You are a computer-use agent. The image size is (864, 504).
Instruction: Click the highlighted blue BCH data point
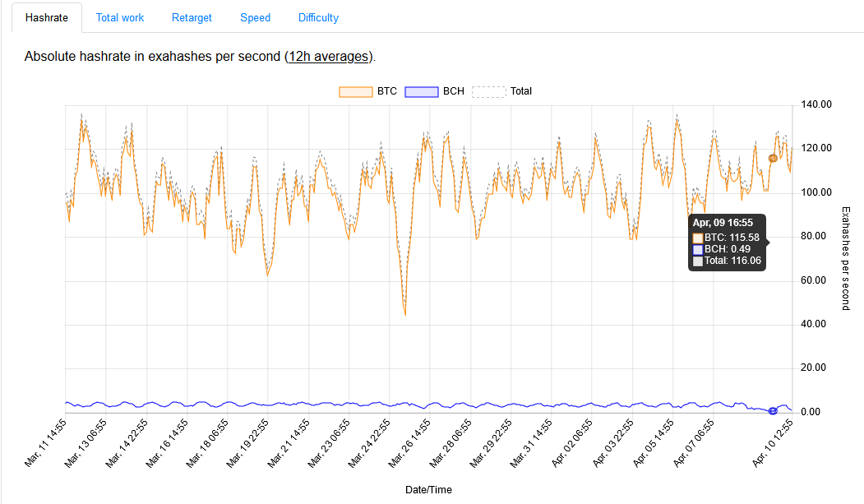tap(773, 410)
